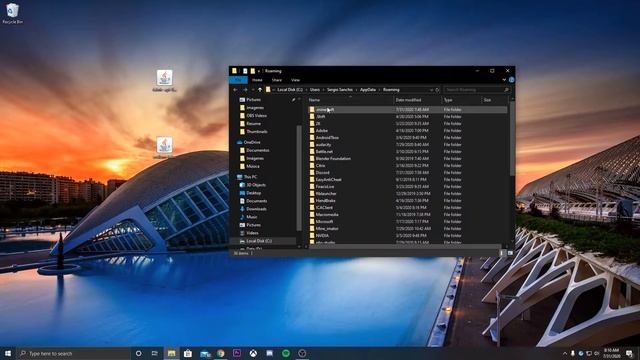Viewport: 640px width, 360px height.
Task: Switch to Details view in status bar
Action: coord(502,253)
